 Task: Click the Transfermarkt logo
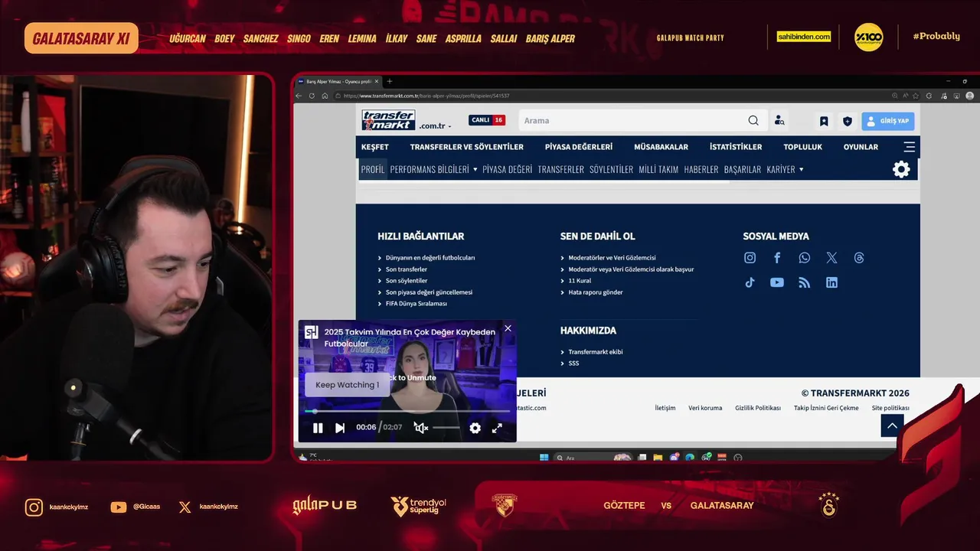pyautogui.click(x=388, y=120)
